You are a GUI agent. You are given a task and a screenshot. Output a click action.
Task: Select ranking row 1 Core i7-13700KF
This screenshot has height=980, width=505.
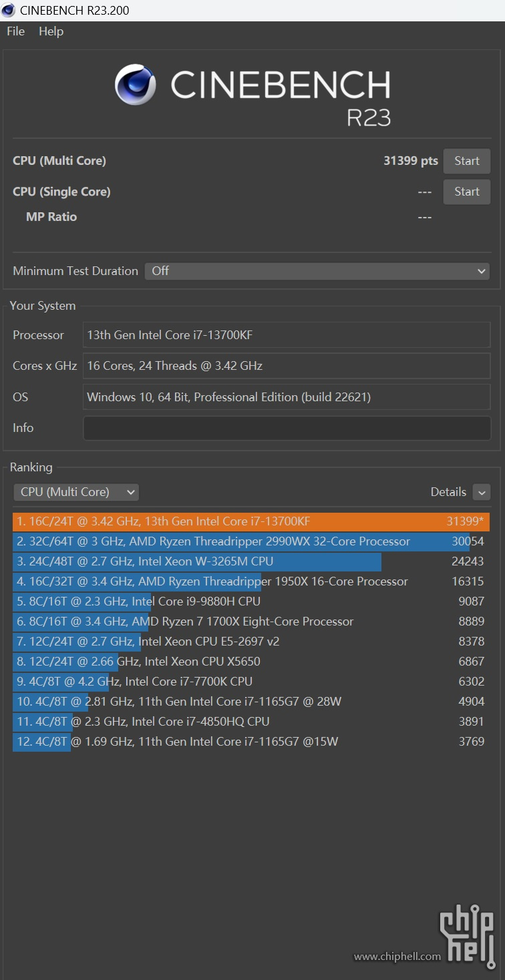click(251, 521)
